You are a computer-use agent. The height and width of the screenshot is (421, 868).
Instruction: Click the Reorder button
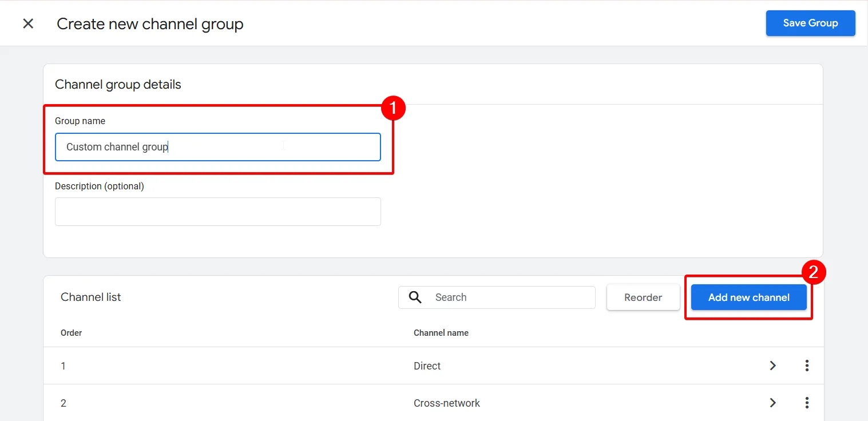[x=643, y=297]
